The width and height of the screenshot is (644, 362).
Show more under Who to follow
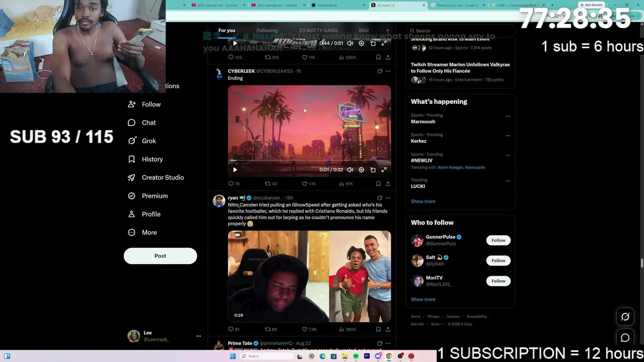[x=423, y=299]
